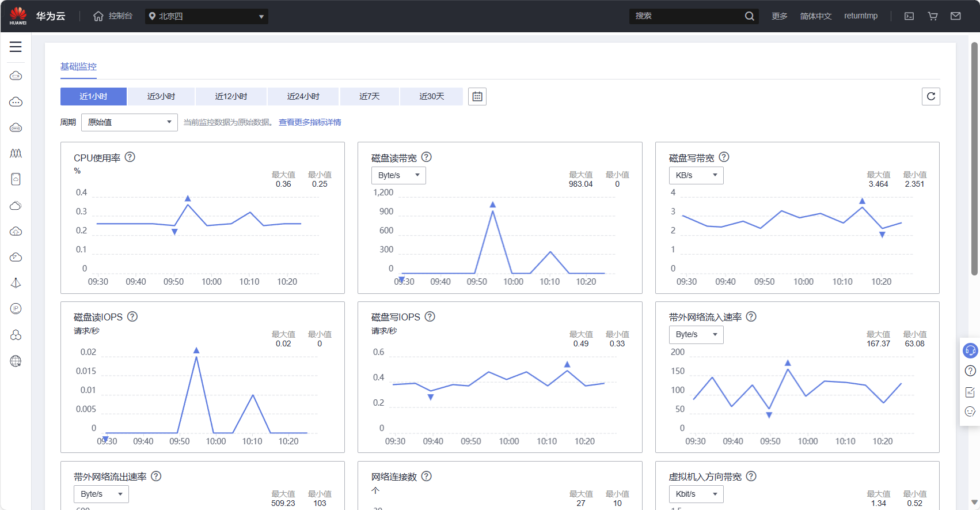Change 带外网络流出速率 unit dropdown
This screenshot has height=510, width=980.
pos(101,494)
